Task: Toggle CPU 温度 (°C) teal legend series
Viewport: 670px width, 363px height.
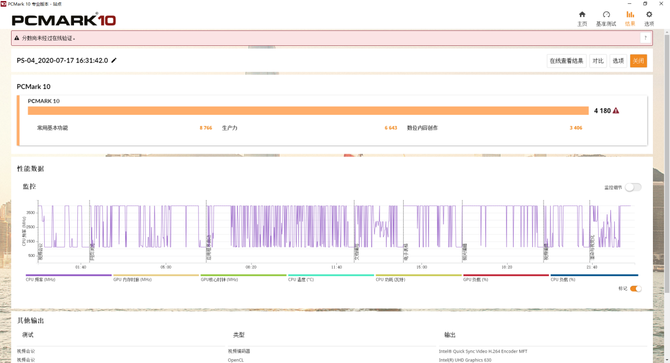Action: pos(331,278)
